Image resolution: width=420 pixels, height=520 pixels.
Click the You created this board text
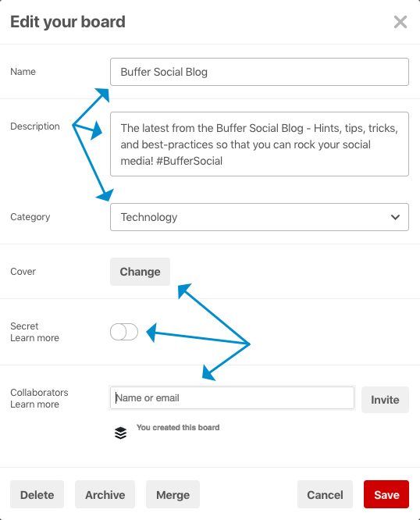[x=178, y=427]
